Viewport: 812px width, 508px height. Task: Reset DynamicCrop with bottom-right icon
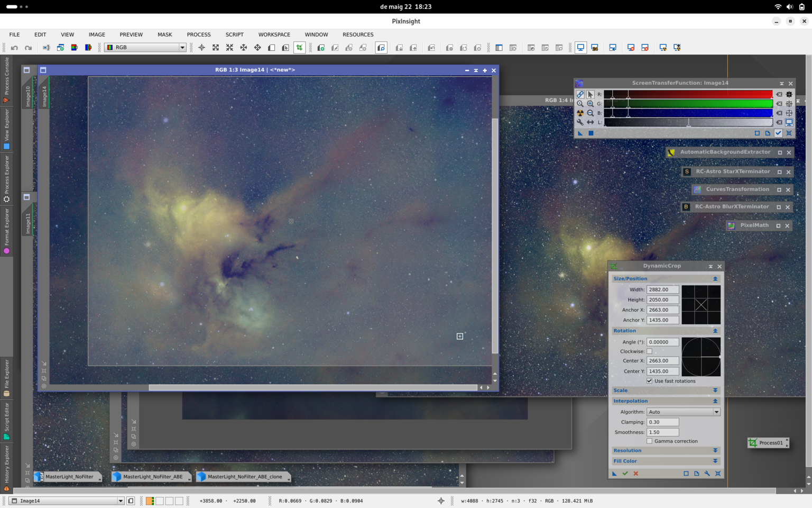[718, 474]
